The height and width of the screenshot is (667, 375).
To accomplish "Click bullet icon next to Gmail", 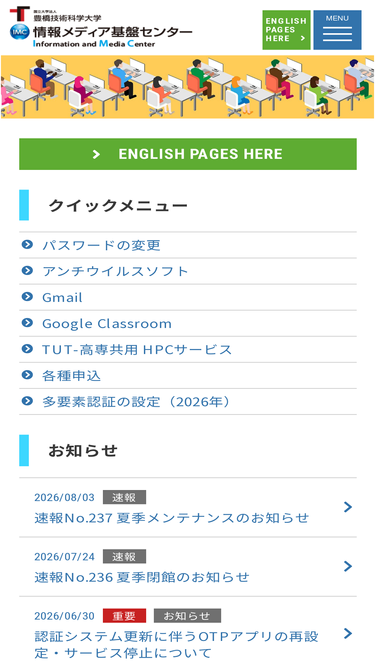I will click(x=27, y=296).
